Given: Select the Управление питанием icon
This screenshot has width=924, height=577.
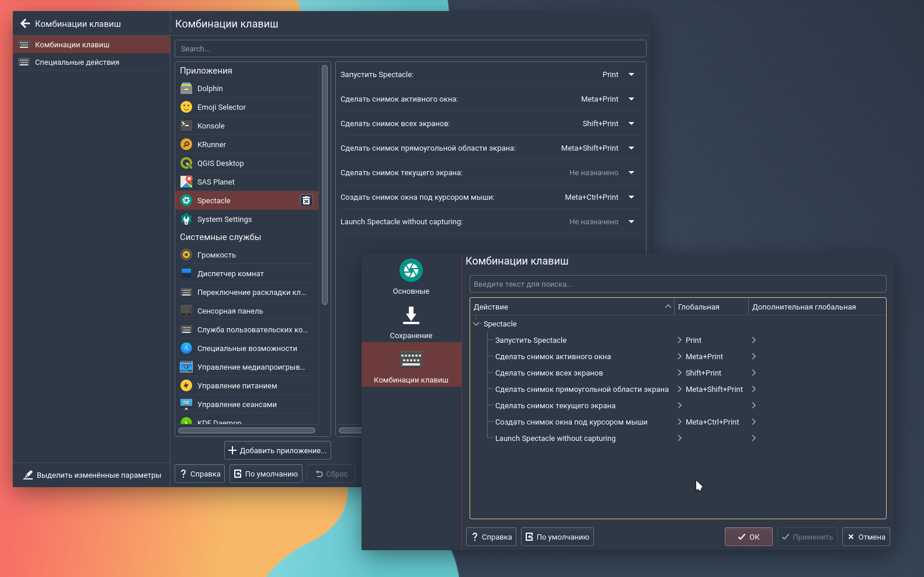Looking at the screenshot, I should click(x=186, y=385).
